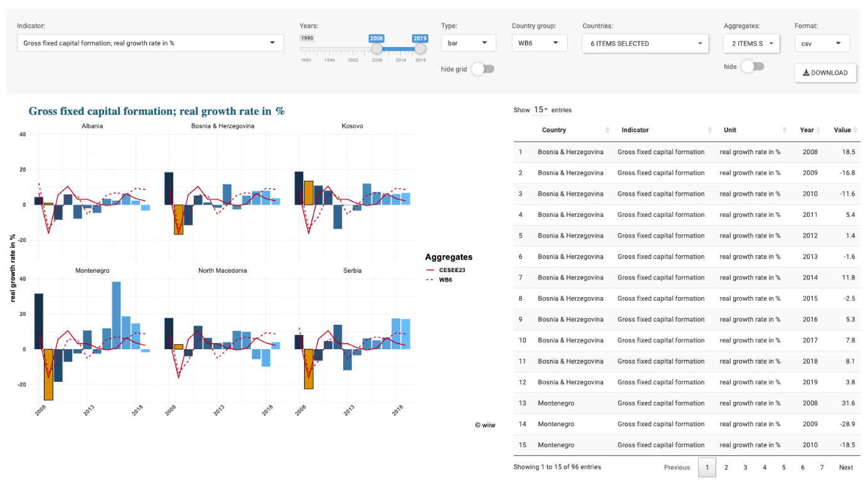Click the WB6 dashed legend symbol

point(430,280)
